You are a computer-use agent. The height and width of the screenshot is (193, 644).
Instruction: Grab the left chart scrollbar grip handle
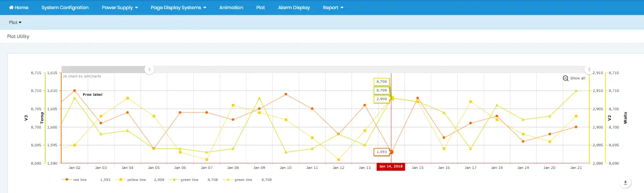point(150,69)
